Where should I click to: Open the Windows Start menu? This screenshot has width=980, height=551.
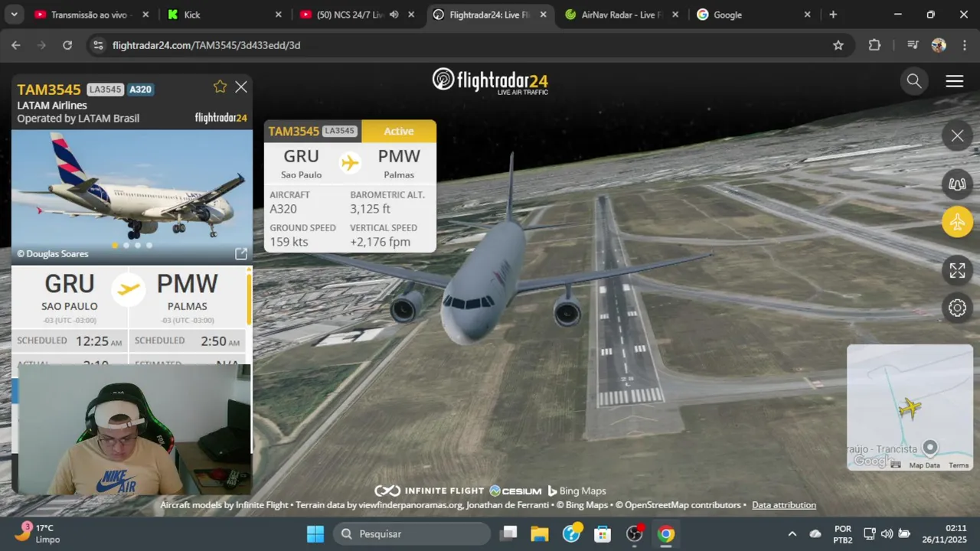pyautogui.click(x=315, y=533)
